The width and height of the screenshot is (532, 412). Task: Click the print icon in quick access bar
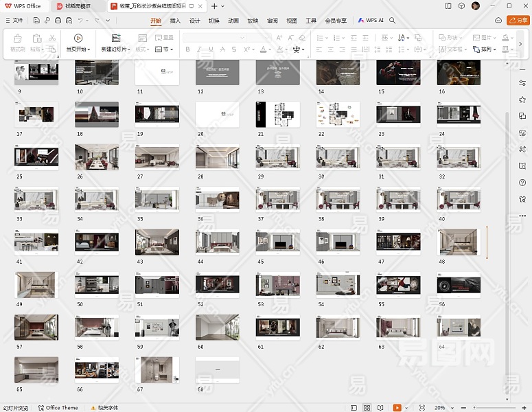coord(57,21)
